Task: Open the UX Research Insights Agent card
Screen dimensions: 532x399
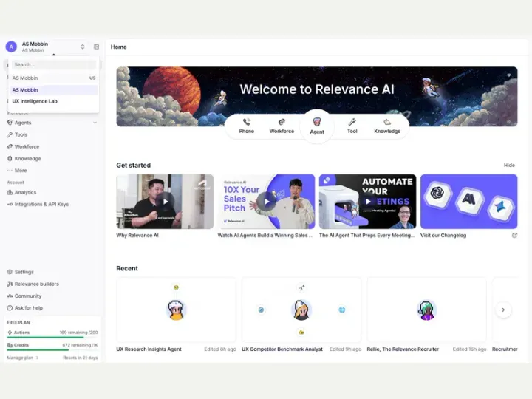Action: (176, 310)
